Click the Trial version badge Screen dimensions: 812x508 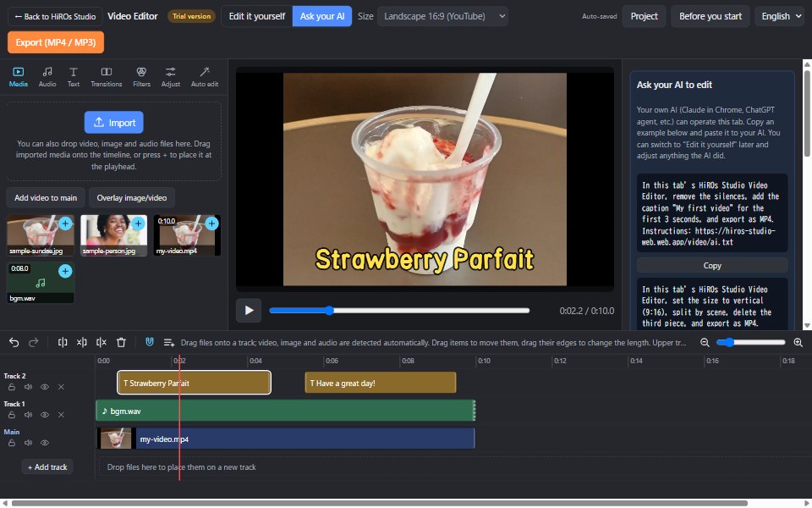191,16
